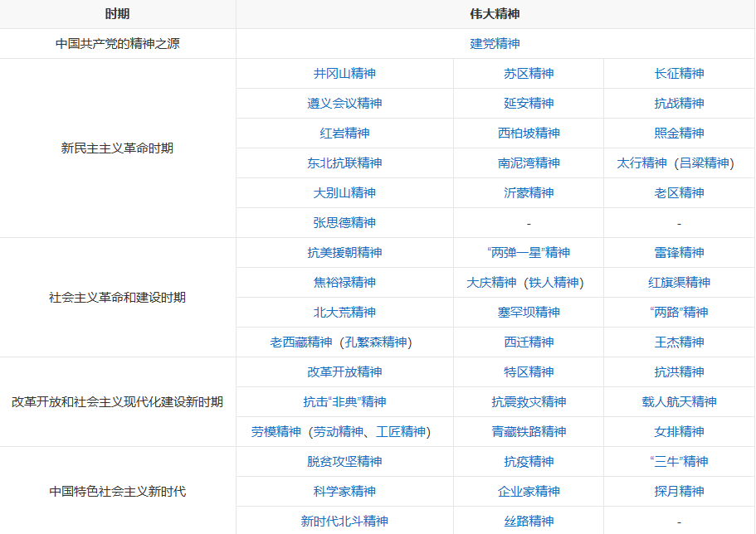Click the 南泥湾精神 link
Viewport: 756px width, 534px height.
(x=529, y=163)
